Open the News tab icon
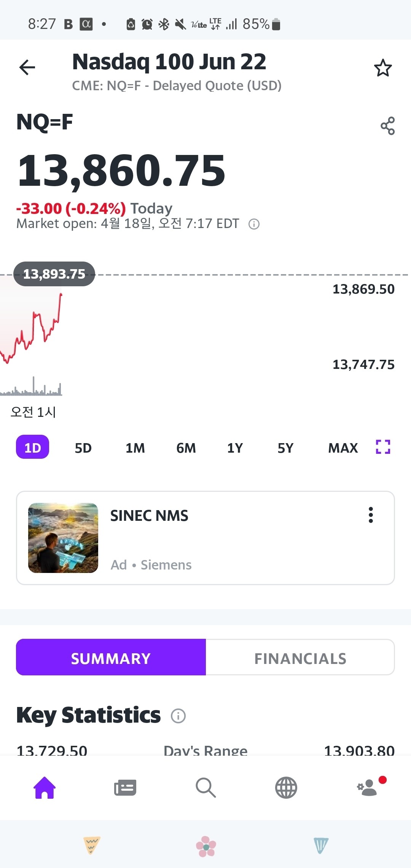Viewport: 411px width, 868px height. click(x=125, y=788)
